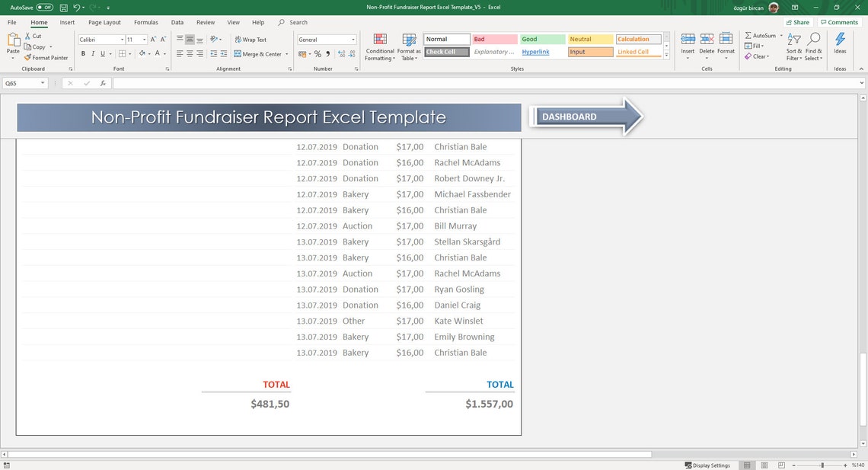
Task: Open the Review ribbon tab
Action: pyautogui.click(x=206, y=22)
